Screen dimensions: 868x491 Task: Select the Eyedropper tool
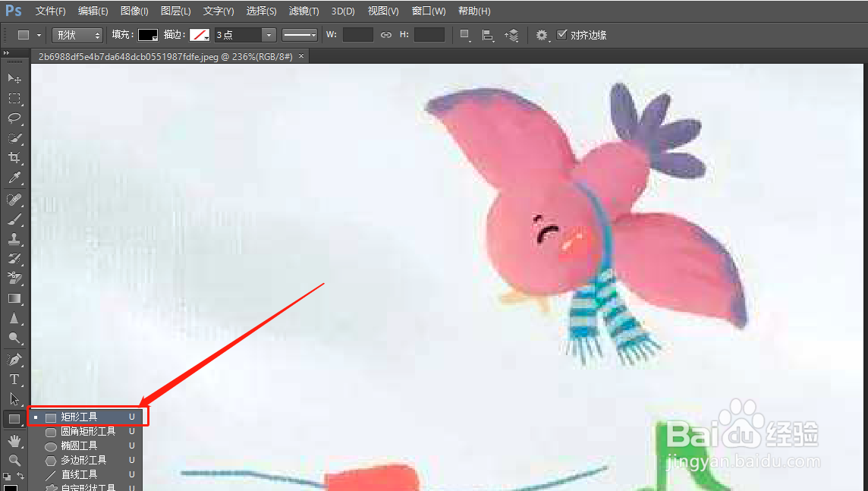14,178
